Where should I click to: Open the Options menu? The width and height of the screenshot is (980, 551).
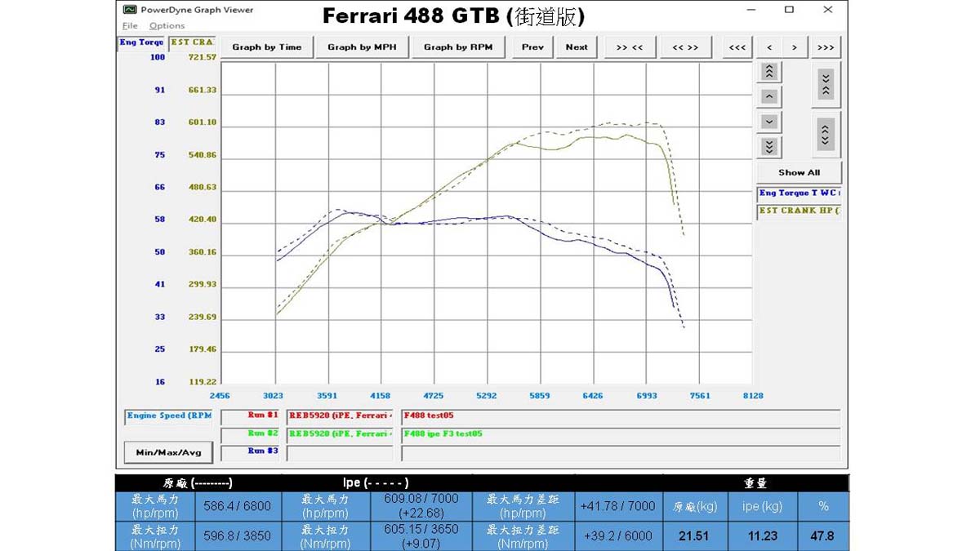167,26
